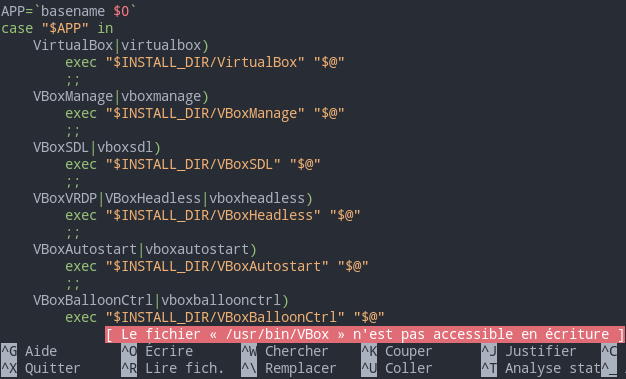This screenshot has width=626, height=379.
Task: Click the exec VBoxBalloonCtrl command line
Action: [225, 317]
